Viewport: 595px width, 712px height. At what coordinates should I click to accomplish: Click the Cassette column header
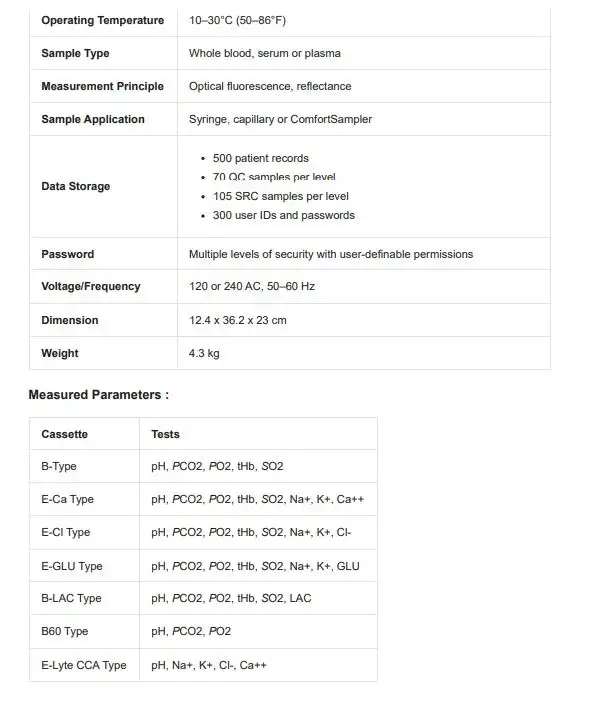pos(64,434)
